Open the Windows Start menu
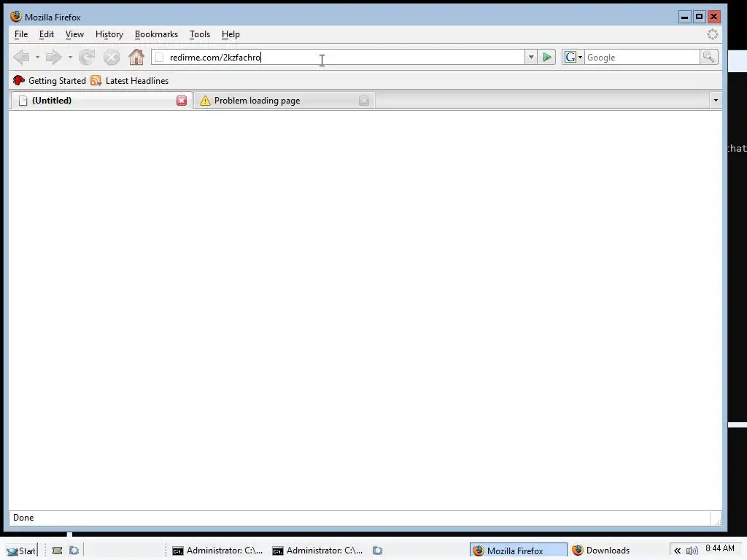The height and width of the screenshot is (560, 747). click(21, 551)
